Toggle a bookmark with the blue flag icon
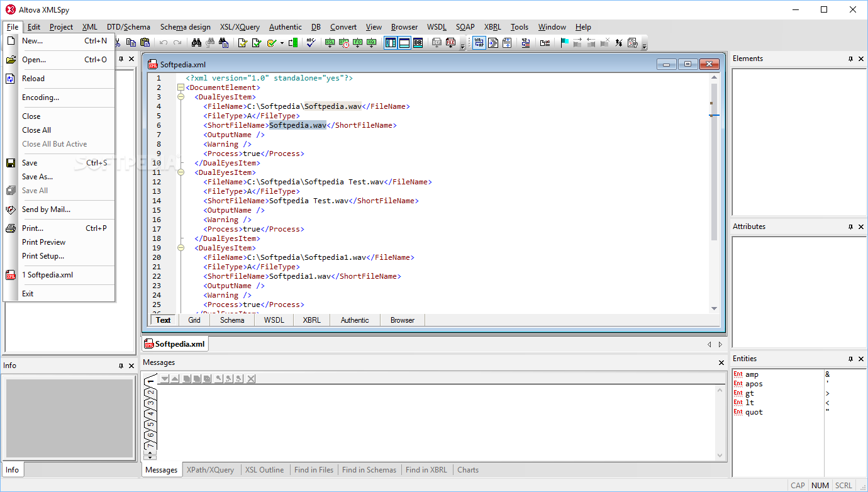The image size is (868, 492). pyautogui.click(x=564, y=43)
